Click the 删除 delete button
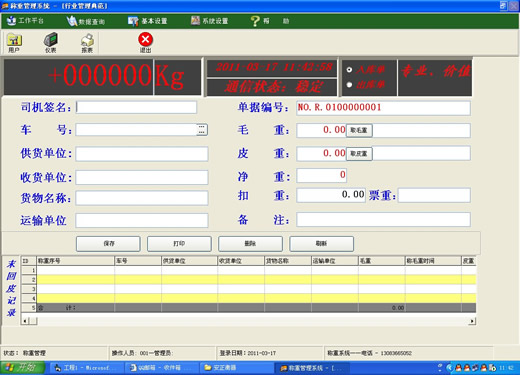The image size is (520, 375). coord(250,244)
